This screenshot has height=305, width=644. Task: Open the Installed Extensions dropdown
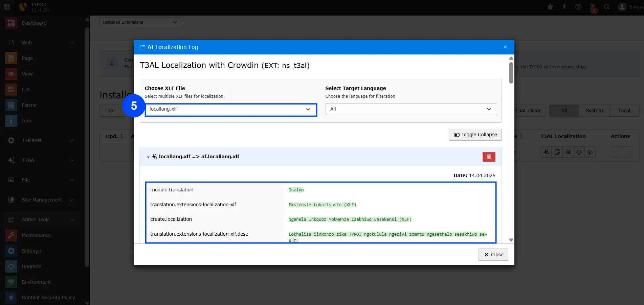point(141,22)
